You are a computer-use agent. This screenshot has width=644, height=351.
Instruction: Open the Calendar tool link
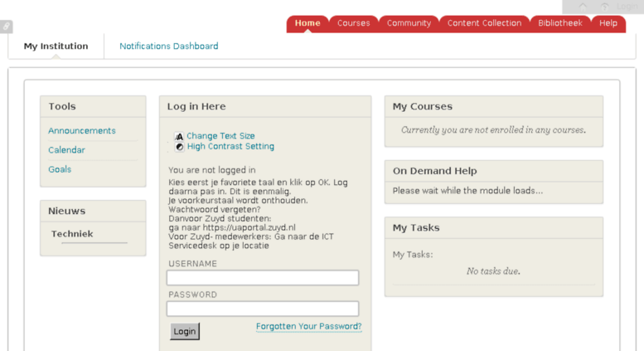(66, 150)
